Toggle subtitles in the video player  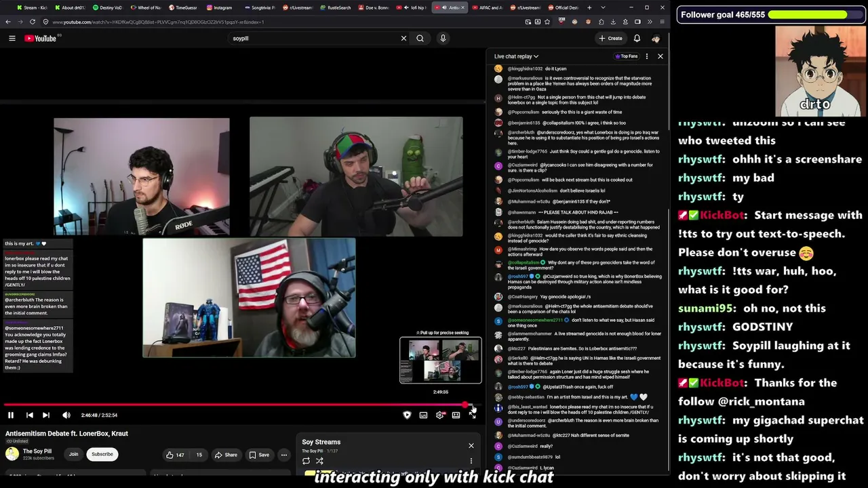click(423, 415)
